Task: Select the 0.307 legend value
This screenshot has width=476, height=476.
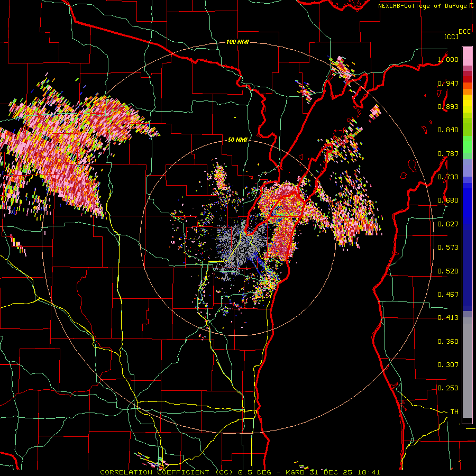Action: (448, 365)
